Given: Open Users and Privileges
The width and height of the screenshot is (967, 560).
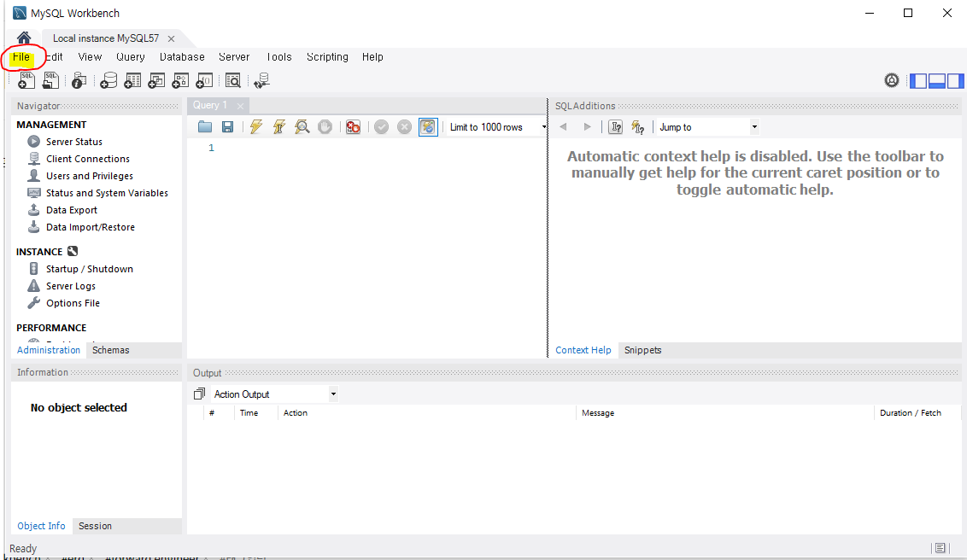Looking at the screenshot, I should pos(90,176).
